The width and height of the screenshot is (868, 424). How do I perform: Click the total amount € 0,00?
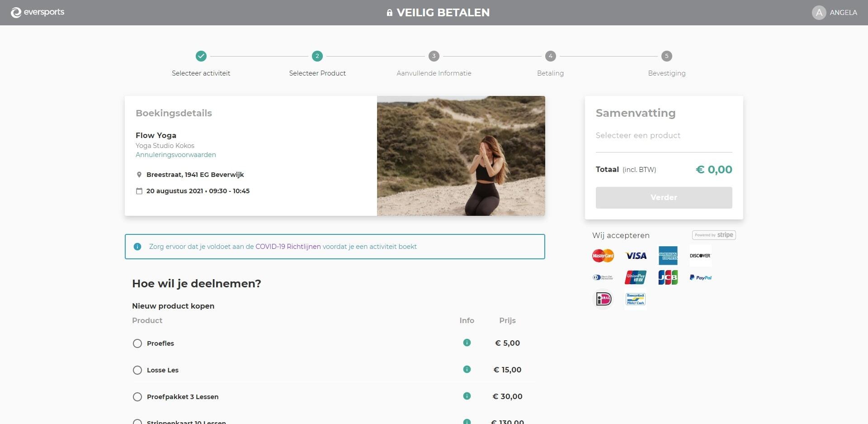(x=714, y=170)
